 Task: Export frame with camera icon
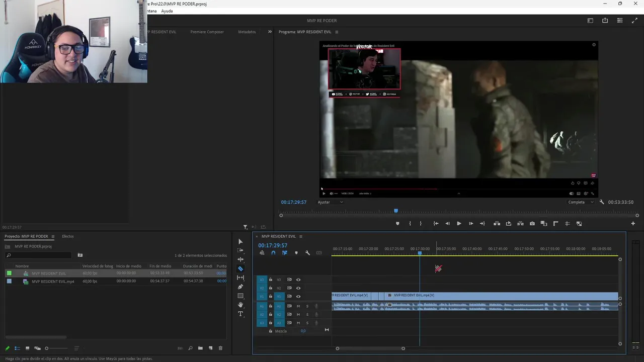click(532, 224)
